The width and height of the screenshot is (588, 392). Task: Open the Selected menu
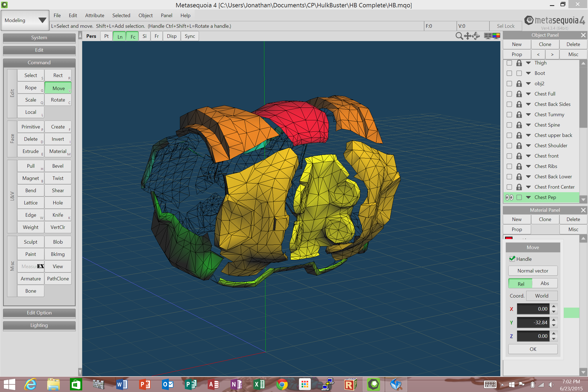[121, 16]
